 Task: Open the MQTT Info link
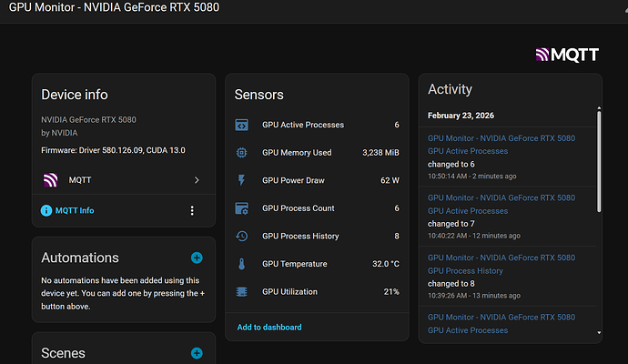(75, 210)
